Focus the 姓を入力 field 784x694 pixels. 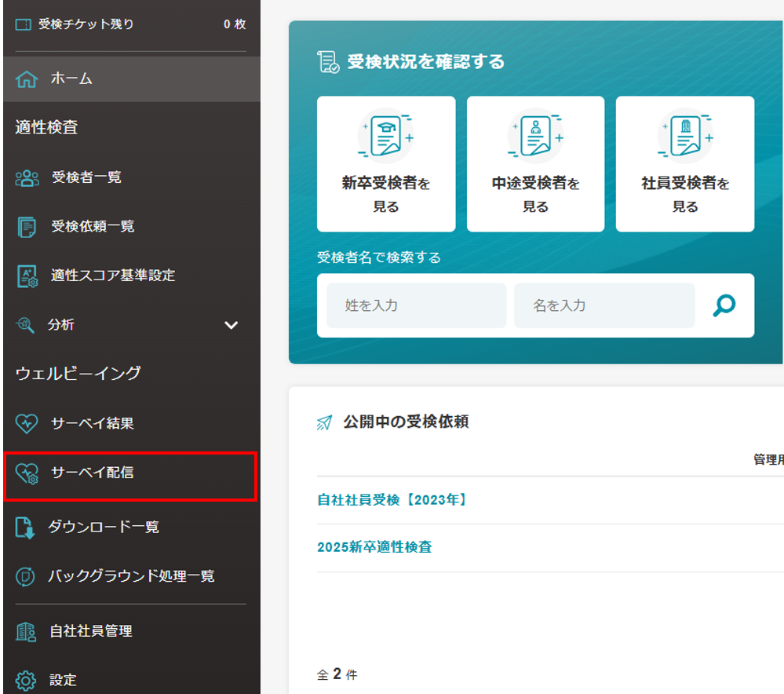point(417,305)
